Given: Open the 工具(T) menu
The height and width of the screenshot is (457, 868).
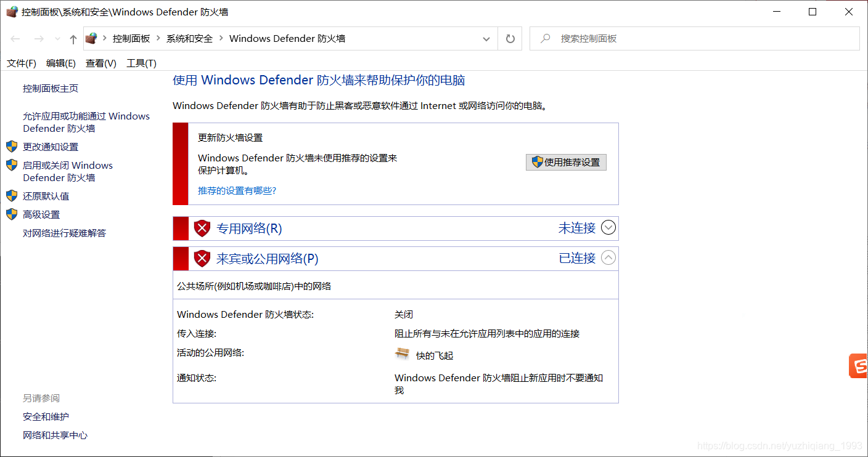Looking at the screenshot, I should pos(141,63).
